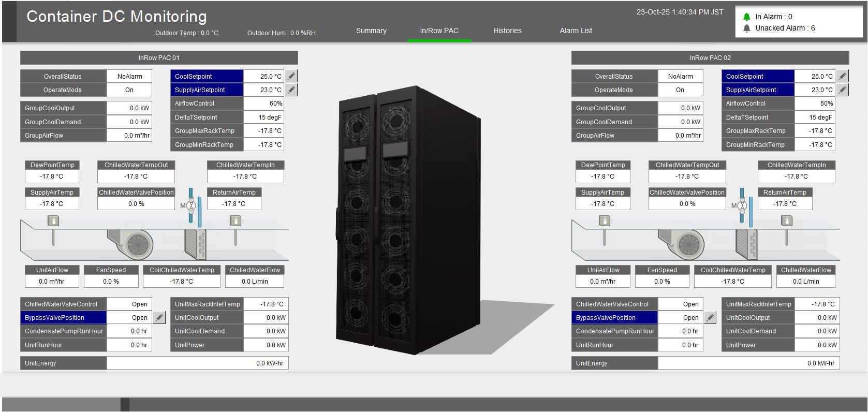The width and height of the screenshot is (868, 412).
Task: Edit BypassValvePosition for InRow PAC 02
Action: point(711,318)
